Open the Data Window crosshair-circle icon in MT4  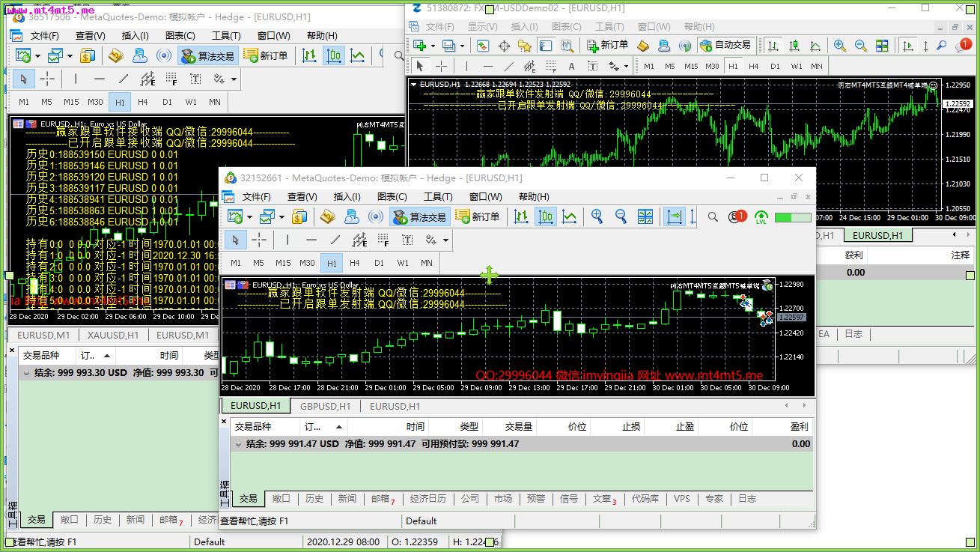[504, 45]
